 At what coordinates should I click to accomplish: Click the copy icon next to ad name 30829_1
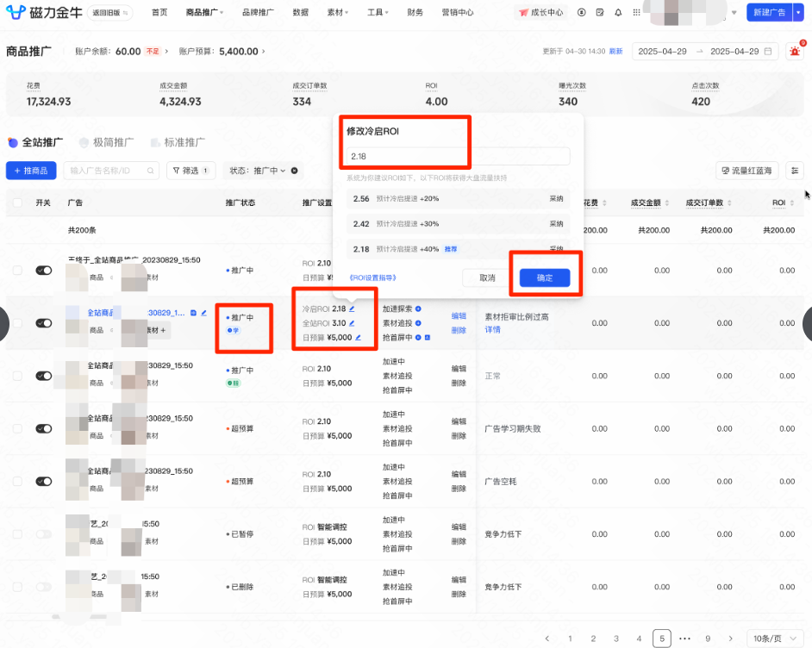point(194,313)
